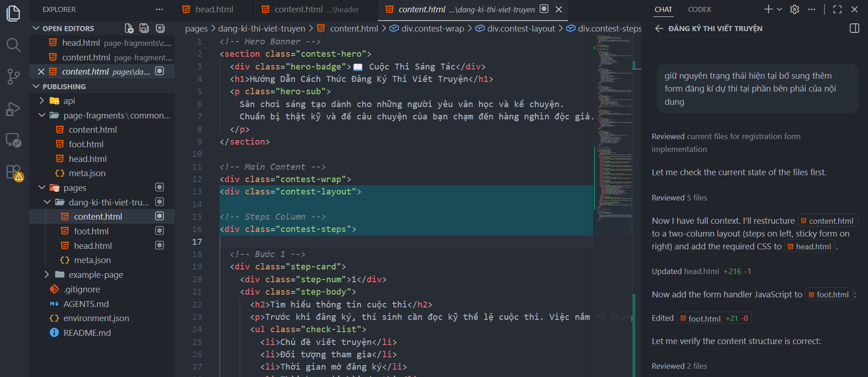
Task: Click Close All Editors icon
Action: coord(160,28)
